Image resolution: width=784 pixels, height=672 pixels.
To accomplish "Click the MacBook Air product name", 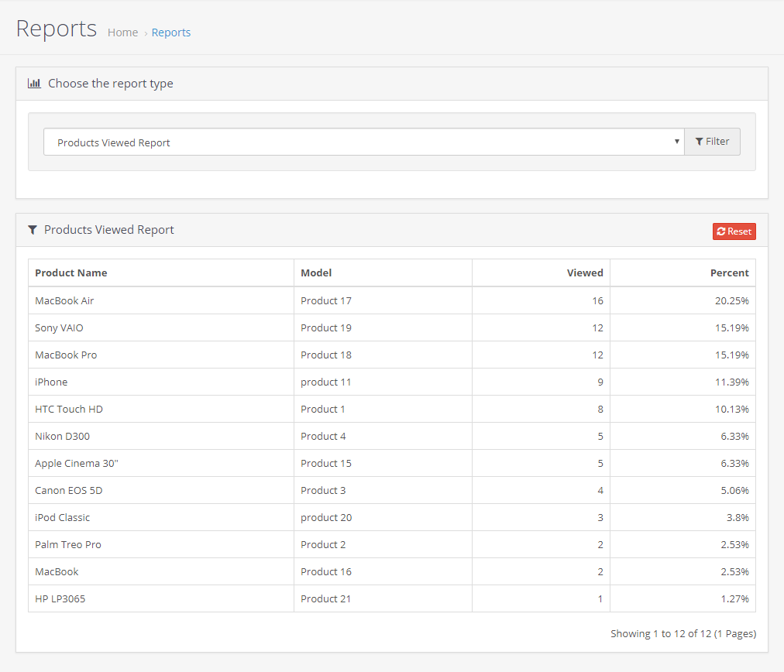I will click(64, 301).
